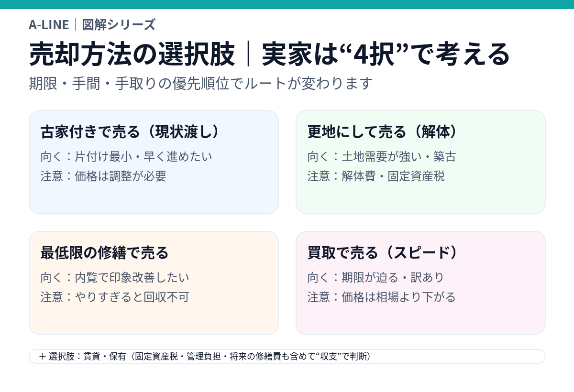Select the 最低限の修繕で売る card heading
Screen dimensions: 574x392
coord(105,253)
